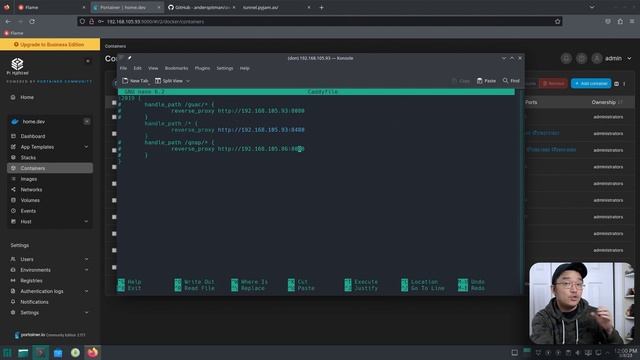Open Dashboard in Portainer sidebar
640x360 pixels.
[x=33, y=136]
